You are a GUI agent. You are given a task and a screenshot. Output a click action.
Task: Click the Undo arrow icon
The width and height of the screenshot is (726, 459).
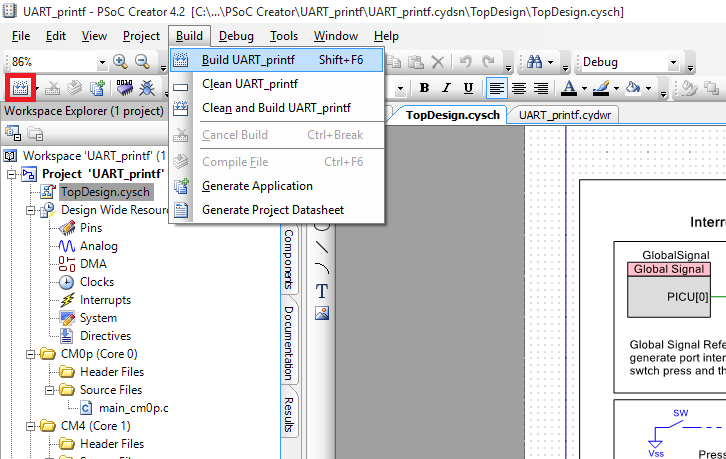[465, 62]
